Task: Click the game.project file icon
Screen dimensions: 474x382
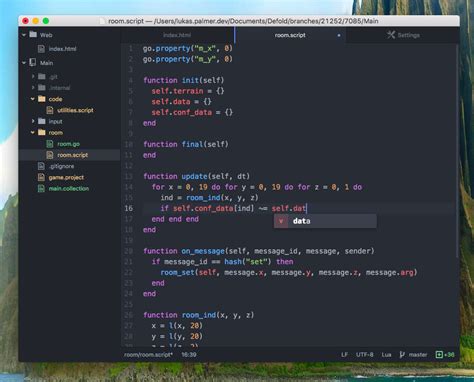Action: coord(41,177)
